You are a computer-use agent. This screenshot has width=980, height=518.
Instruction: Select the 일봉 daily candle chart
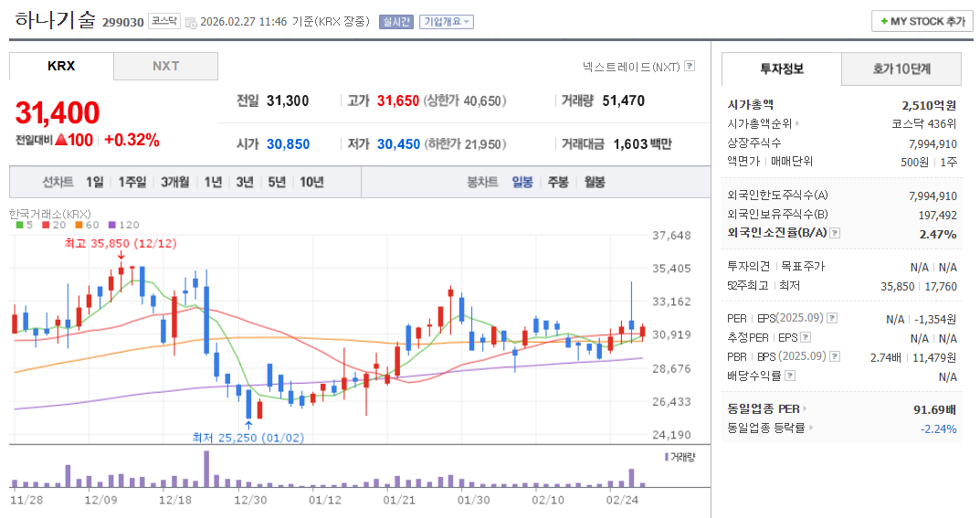(x=522, y=182)
